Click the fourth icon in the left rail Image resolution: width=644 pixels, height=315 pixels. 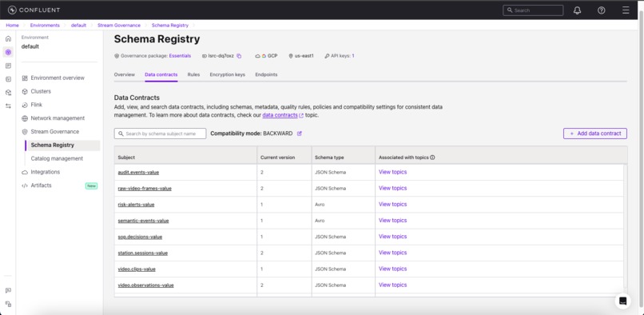click(x=8, y=79)
